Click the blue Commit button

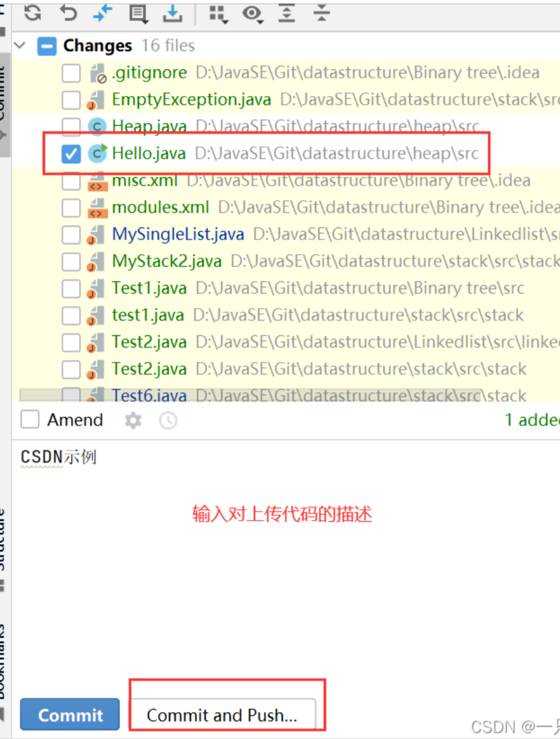[x=70, y=715]
